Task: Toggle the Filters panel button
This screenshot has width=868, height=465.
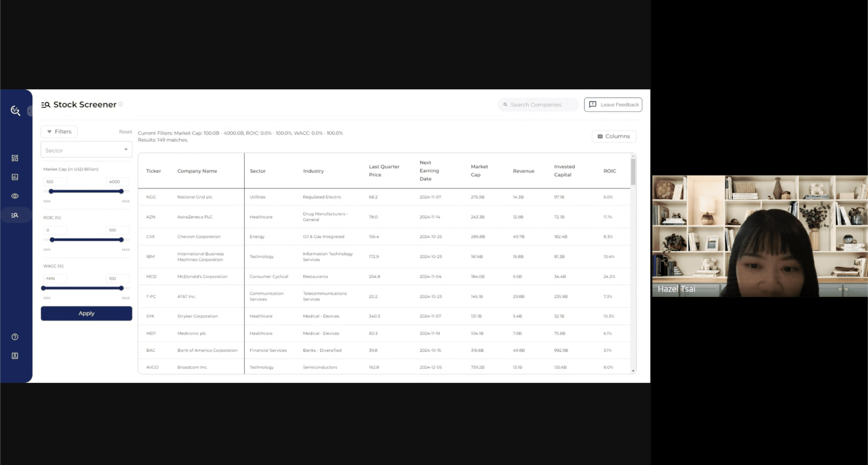Action: tap(59, 131)
